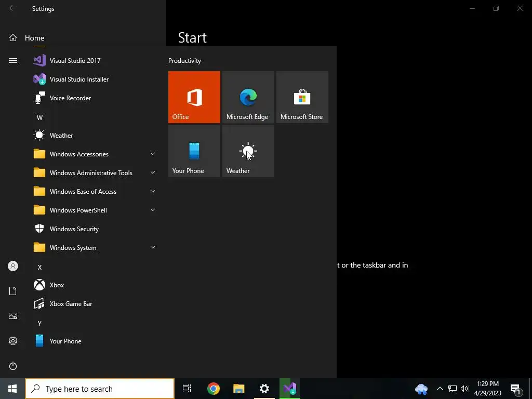This screenshot has width=532, height=399.
Task: Open the Weather tile in Productivity group
Action: 248,151
